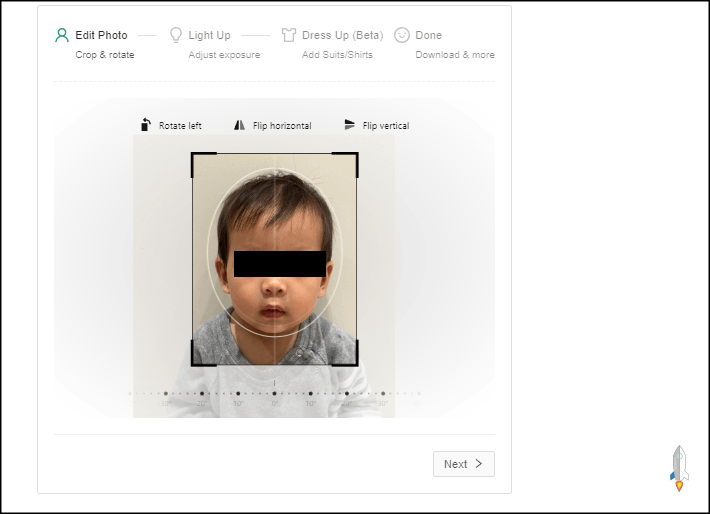The image size is (710, 514).
Task: Click the Flip vertical label
Action: point(386,125)
